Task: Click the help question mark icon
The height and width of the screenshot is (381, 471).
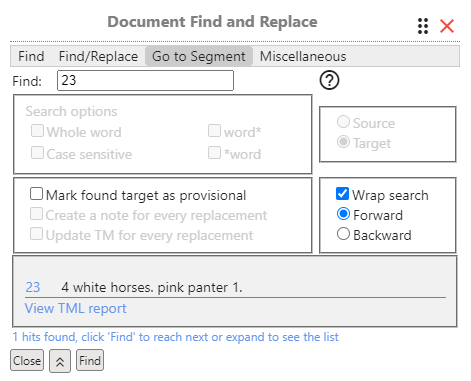Action: point(329,80)
